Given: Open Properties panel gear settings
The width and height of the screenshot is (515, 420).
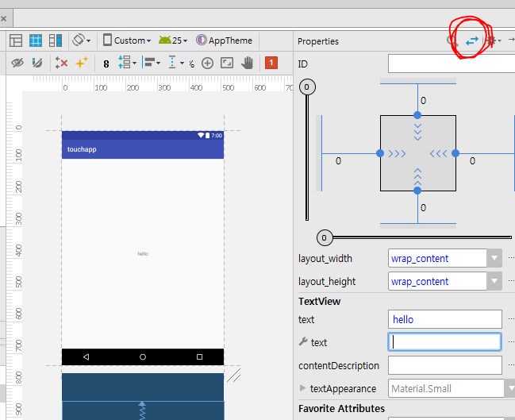Looking at the screenshot, I should click(494, 40).
